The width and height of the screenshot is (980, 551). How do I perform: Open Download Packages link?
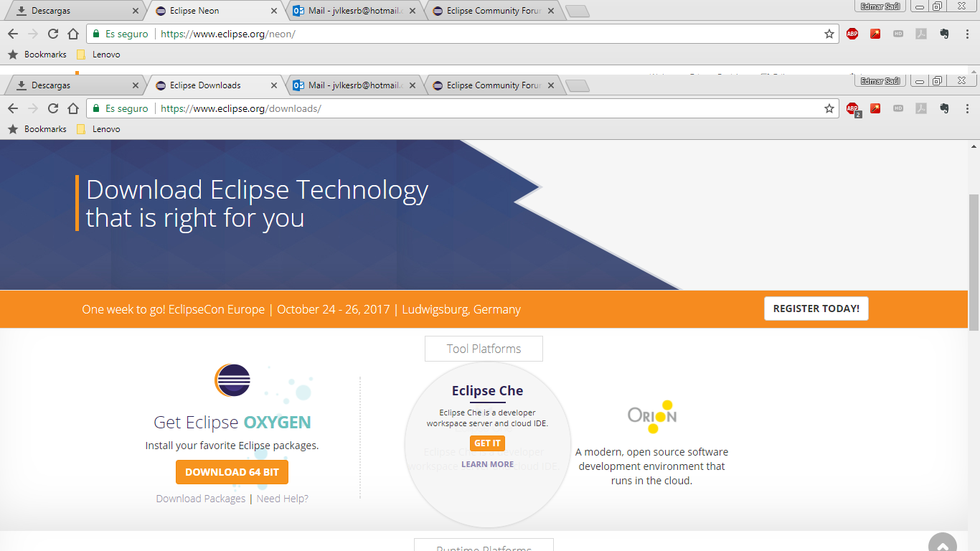[201, 499]
